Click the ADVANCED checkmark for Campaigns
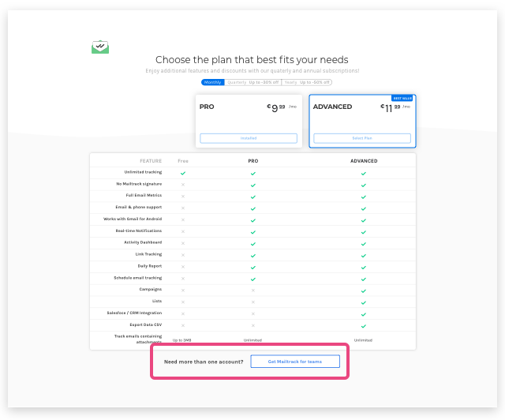Screen dimensions: 505x420 click(364, 290)
